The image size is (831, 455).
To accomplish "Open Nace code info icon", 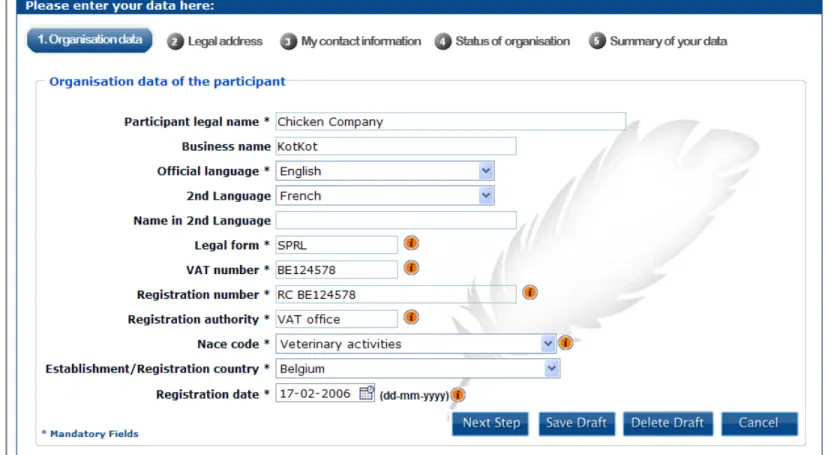I will pos(565,343).
